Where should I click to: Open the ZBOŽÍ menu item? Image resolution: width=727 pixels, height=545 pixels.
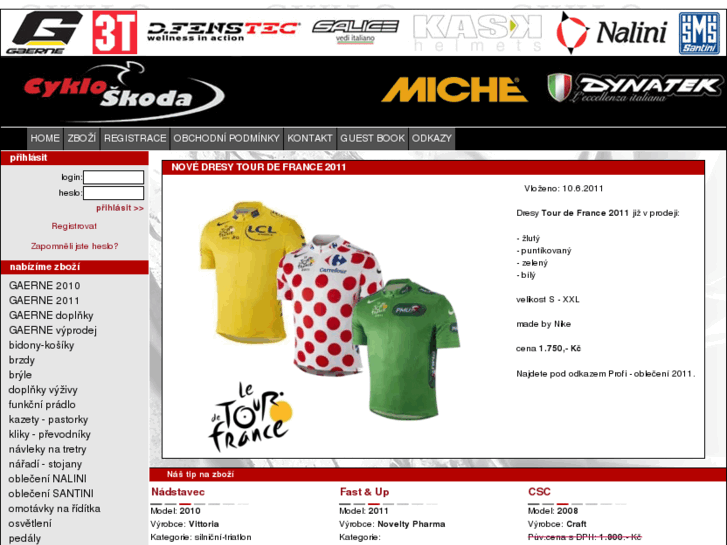(x=82, y=138)
